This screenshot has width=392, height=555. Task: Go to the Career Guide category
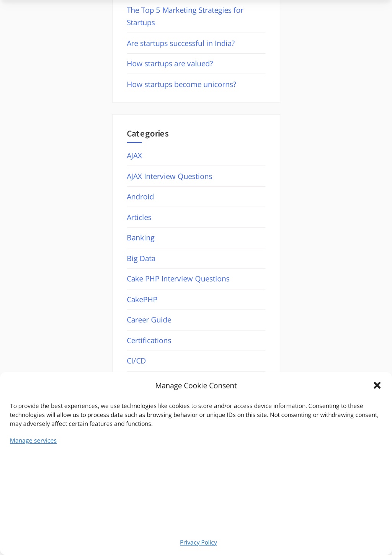[x=149, y=320]
